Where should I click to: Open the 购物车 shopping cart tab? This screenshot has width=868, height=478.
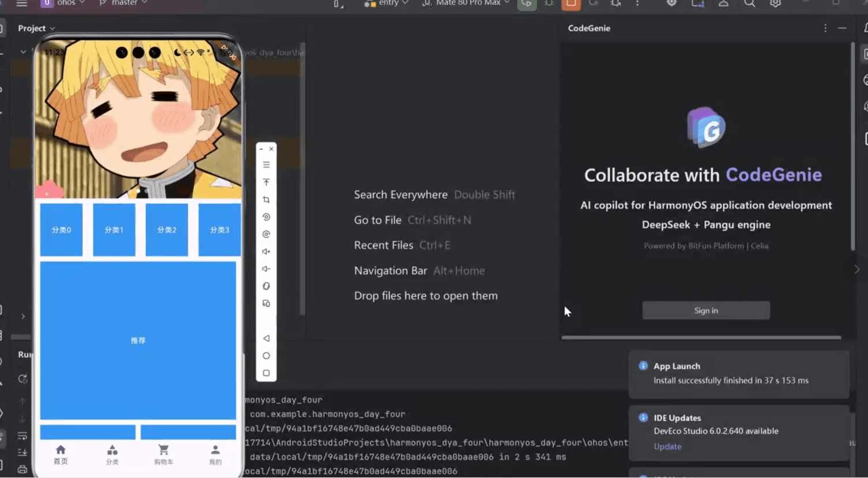164,454
